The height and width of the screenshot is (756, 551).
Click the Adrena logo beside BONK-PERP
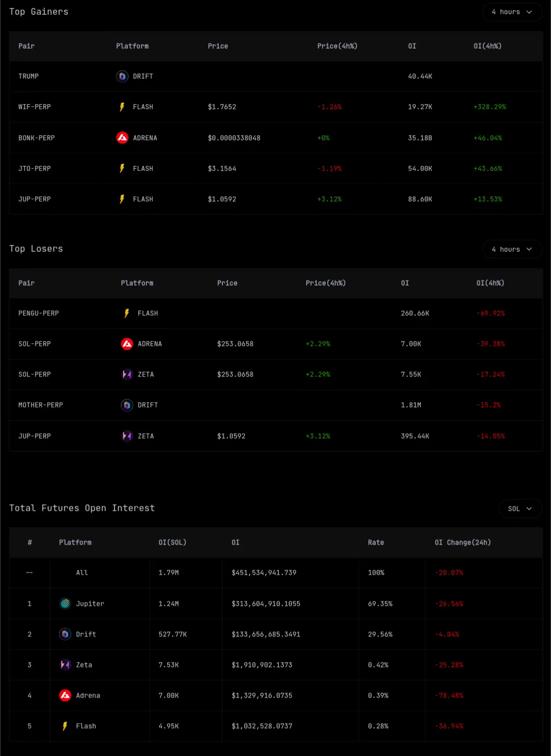[122, 138]
